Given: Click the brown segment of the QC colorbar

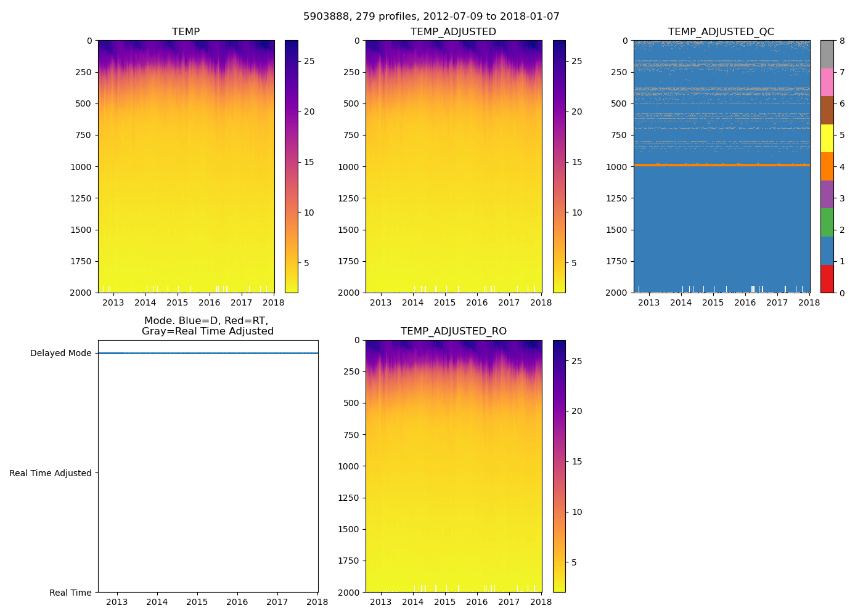Looking at the screenshot, I should point(827,110).
